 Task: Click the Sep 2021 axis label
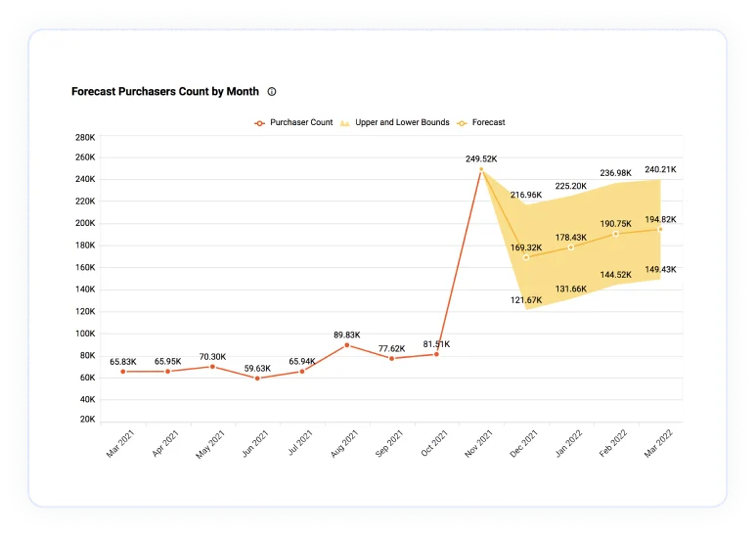389,443
